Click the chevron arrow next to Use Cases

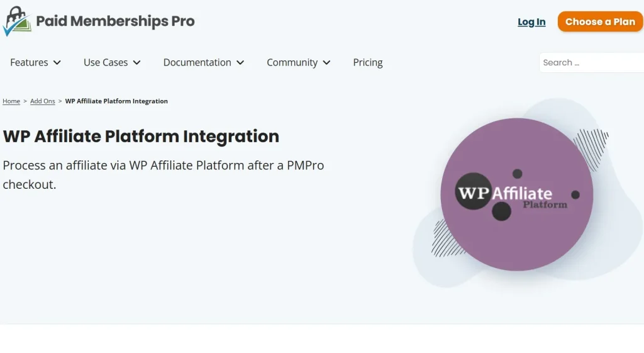(x=137, y=62)
